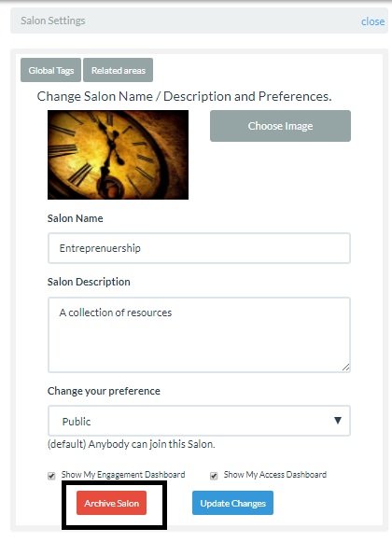Toggle Show My Access Dashboard checkbox
This screenshot has height=542, width=392.
214,476
